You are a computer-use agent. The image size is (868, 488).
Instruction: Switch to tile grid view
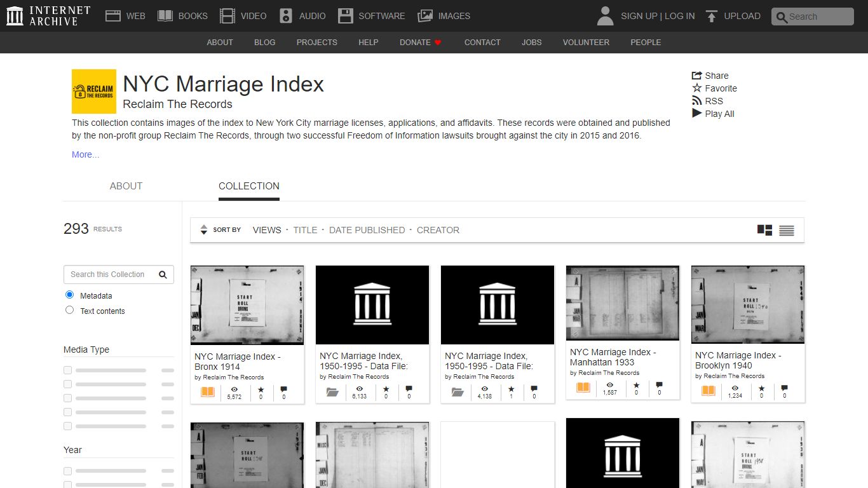coord(764,230)
